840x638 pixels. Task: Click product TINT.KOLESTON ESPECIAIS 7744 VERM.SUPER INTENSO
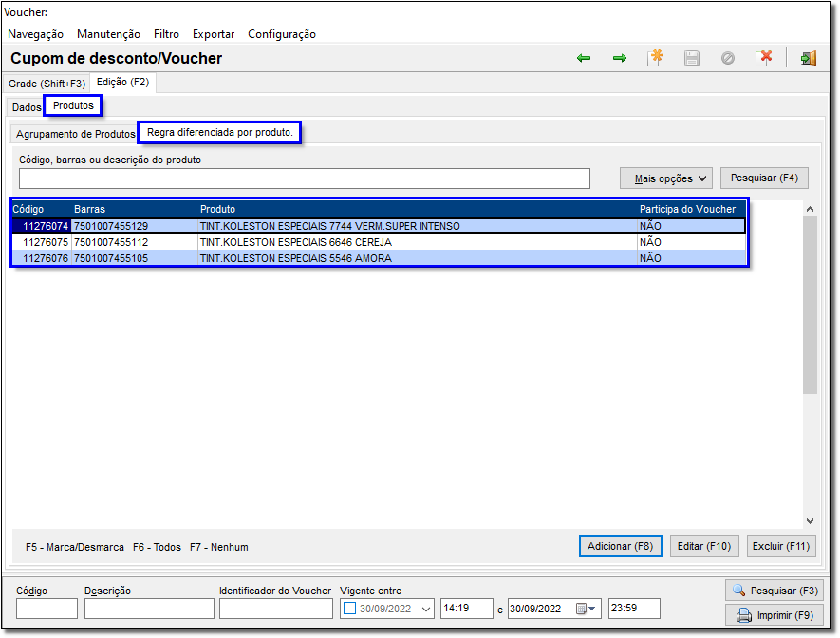[x=330, y=226]
